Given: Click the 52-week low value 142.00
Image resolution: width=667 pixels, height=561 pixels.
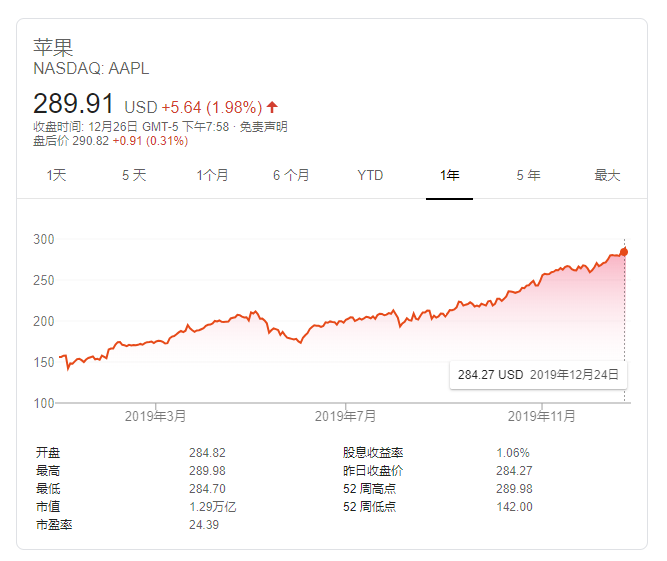Looking at the screenshot, I should click(x=514, y=507).
